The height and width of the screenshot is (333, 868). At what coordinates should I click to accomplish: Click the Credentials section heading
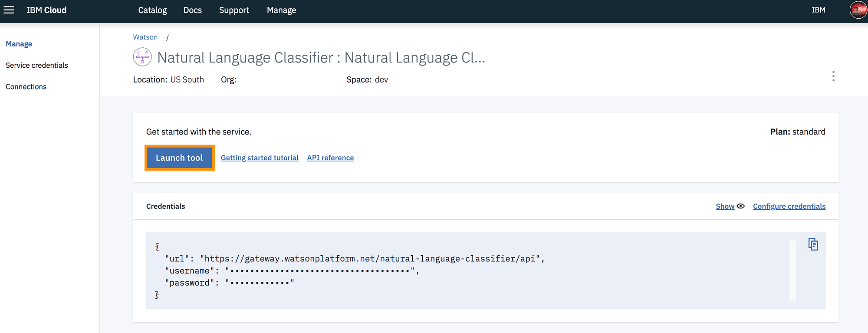pyautogui.click(x=165, y=206)
